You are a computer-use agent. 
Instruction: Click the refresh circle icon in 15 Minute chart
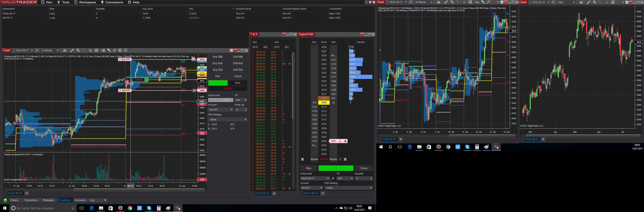pyautogui.click(x=120, y=50)
